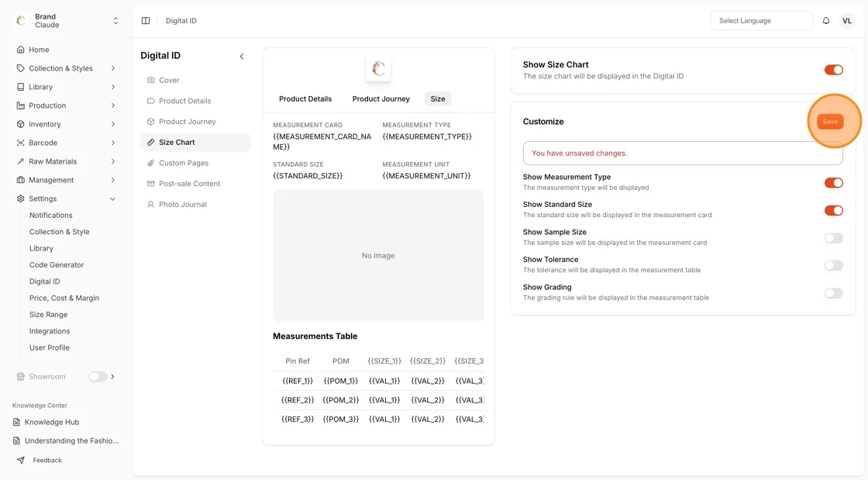Click the Knowledge Hub document icon
Screen dimensions: 868x480
(16, 423)
